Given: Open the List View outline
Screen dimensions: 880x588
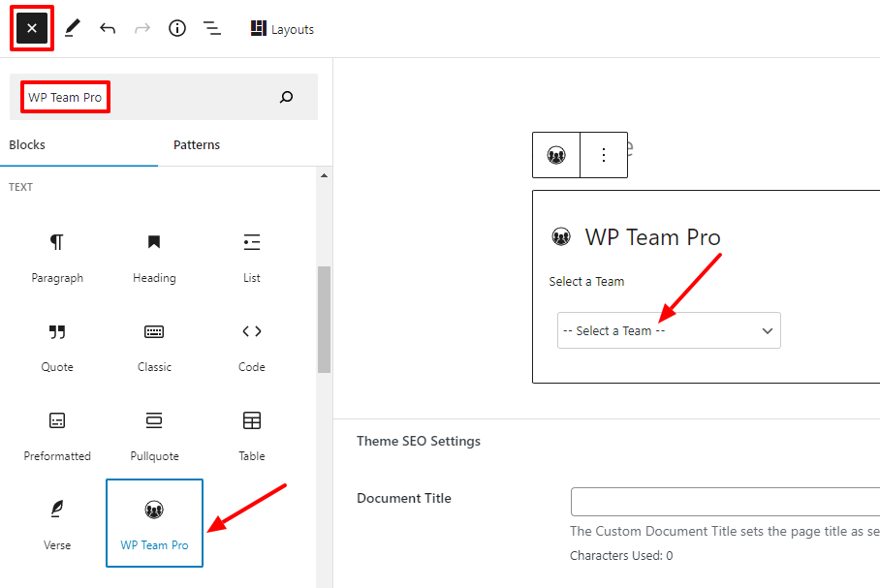Looking at the screenshot, I should pyautogui.click(x=211, y=28).
